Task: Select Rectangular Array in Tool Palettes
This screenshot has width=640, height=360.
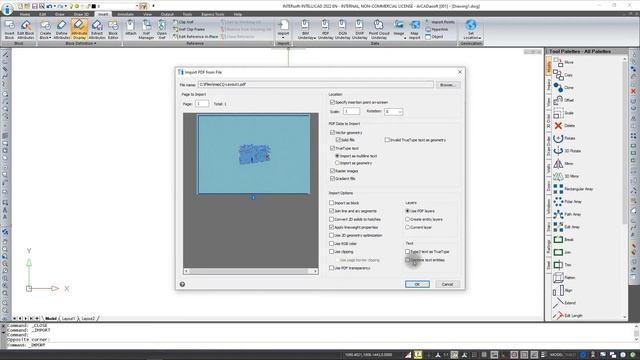Action: click(573, 189)
